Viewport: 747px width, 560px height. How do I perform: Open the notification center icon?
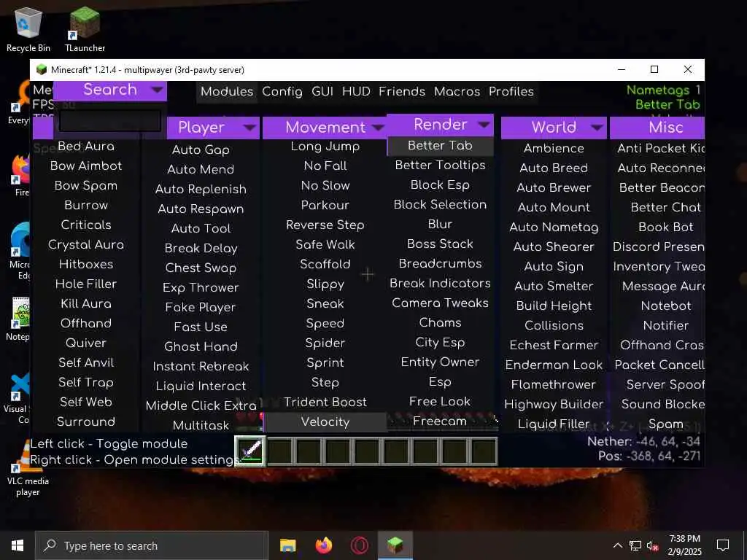pos(723,545)
